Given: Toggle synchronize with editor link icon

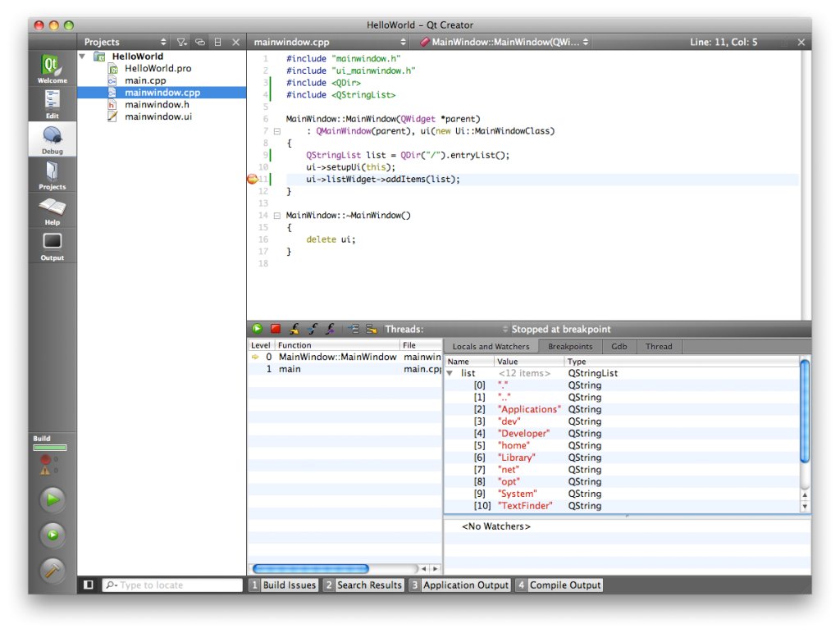Looking at the screenshot, I should click(200, 42).
